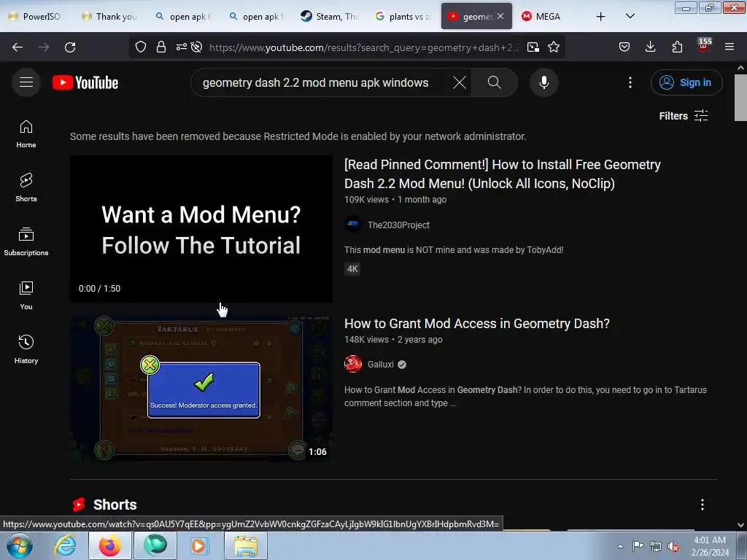Viewport: 747px width, 560px height.
Task: Click the 4K badge on the first video
Action: tap(352, 269)
